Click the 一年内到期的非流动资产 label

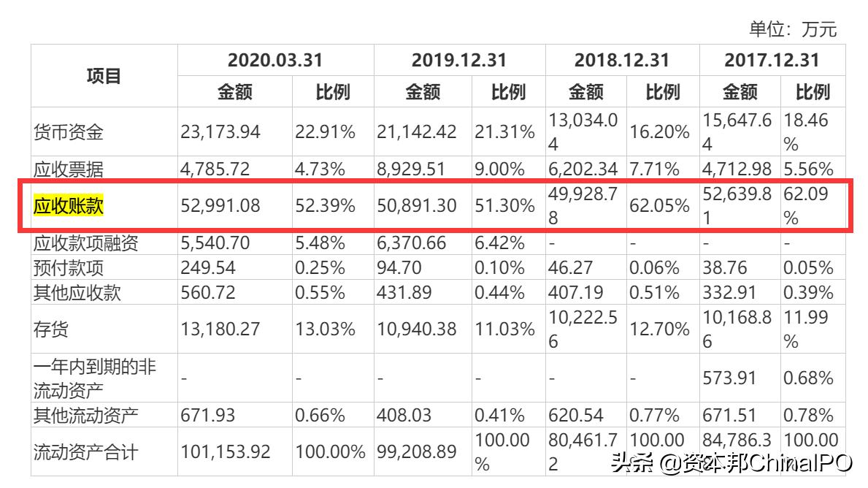pos(80,378)
